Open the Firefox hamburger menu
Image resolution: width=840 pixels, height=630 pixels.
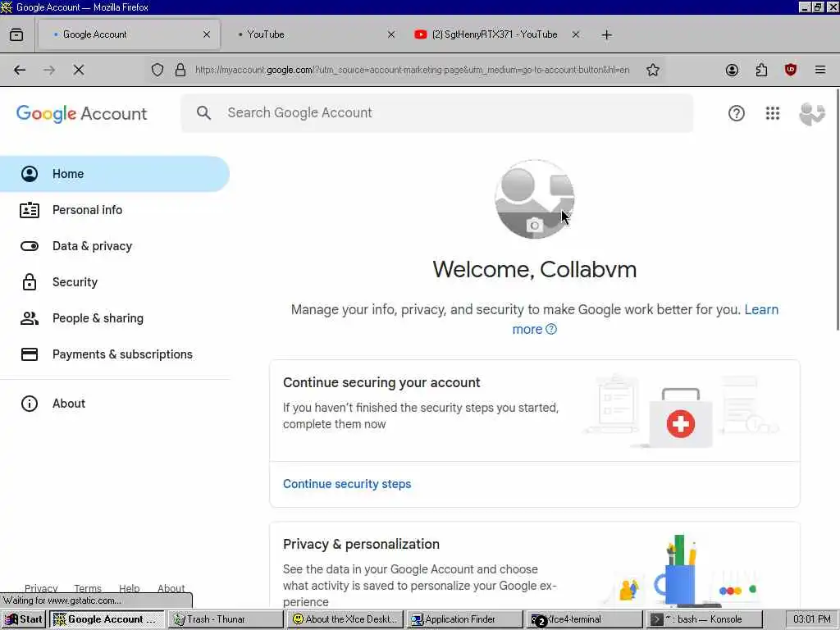click(x=819, y=70)
